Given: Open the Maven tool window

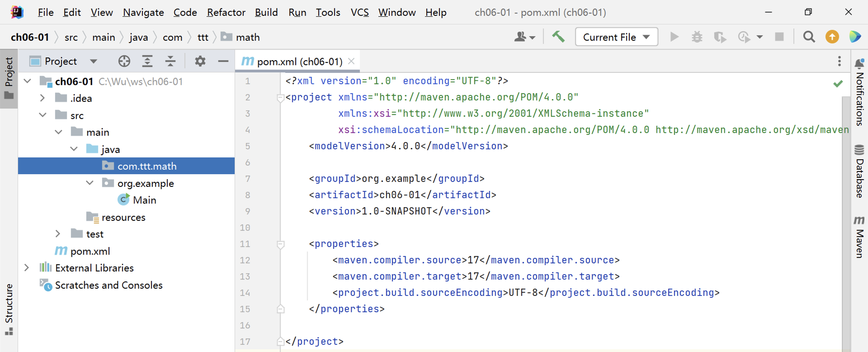Looking at the screenshot, I should point(860,237).
